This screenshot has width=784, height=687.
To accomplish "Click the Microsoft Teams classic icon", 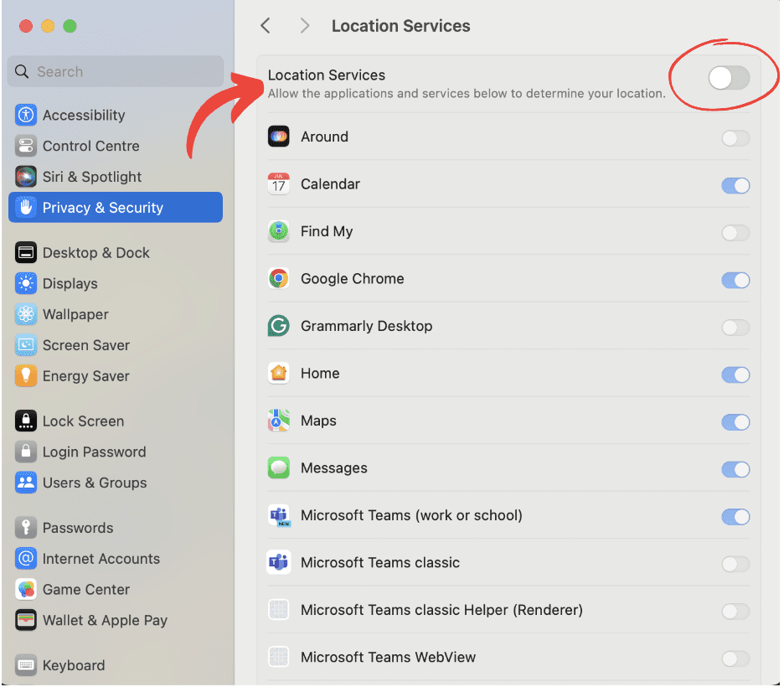I will pyautogui.click(x=278, y=562).
